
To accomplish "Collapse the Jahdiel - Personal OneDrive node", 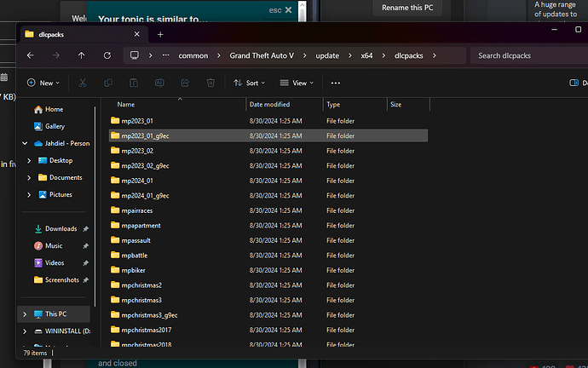I will click(25, 143).
